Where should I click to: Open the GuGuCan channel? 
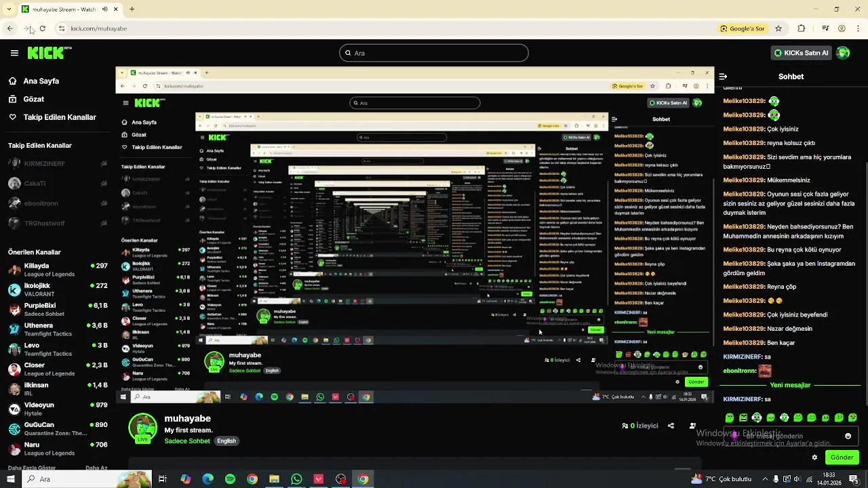click(x=58, y=429)
